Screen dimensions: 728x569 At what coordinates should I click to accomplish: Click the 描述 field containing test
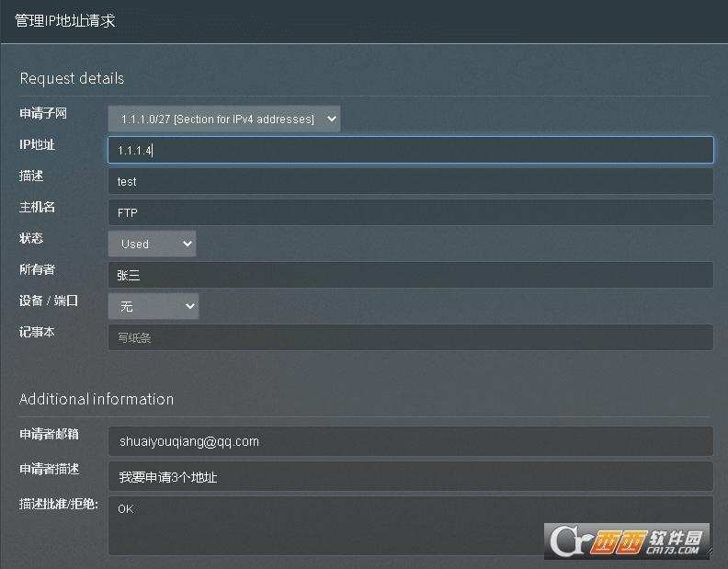point(411,181)
